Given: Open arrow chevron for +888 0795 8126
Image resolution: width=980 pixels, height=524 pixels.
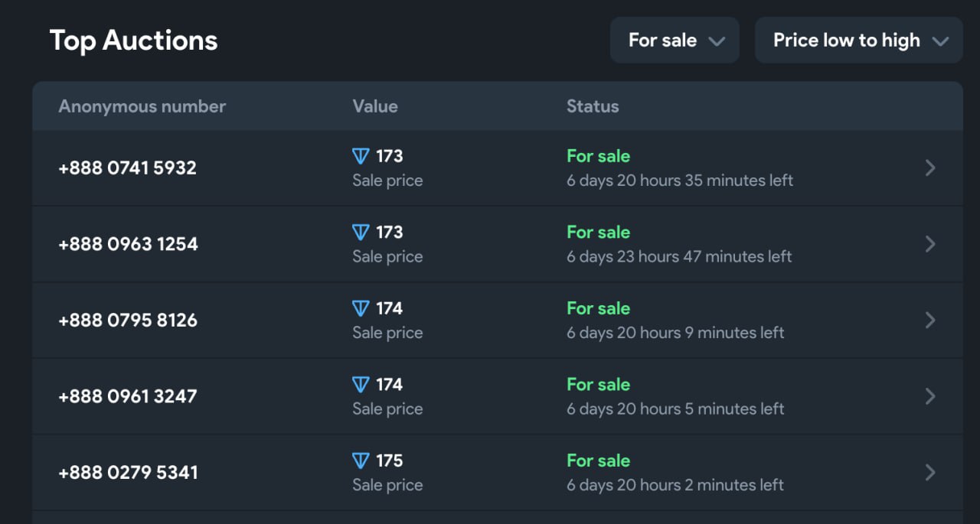Looking at the screenshot, I should [x=930, y=320].
